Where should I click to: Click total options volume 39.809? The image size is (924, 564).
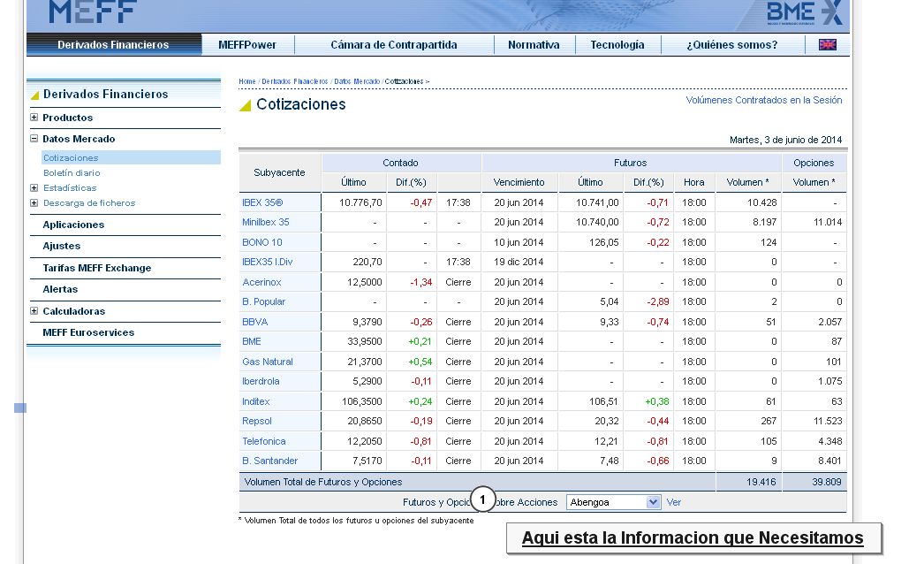(x=827, y=482)
